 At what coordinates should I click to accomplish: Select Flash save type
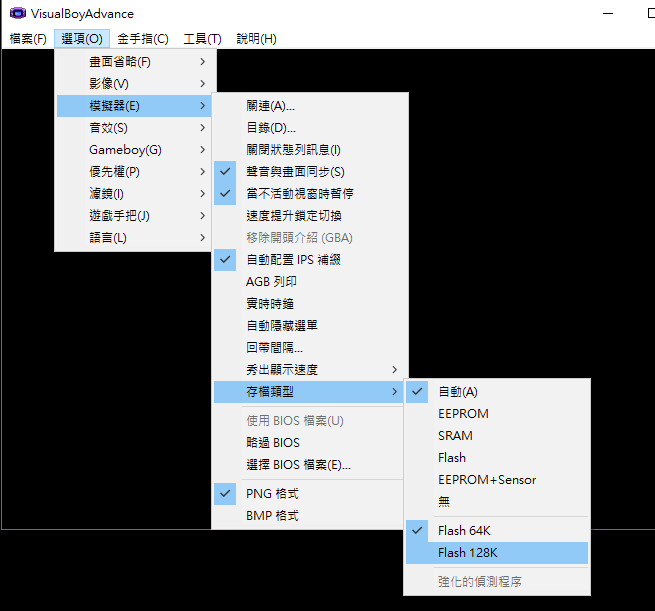coord(497,458)
